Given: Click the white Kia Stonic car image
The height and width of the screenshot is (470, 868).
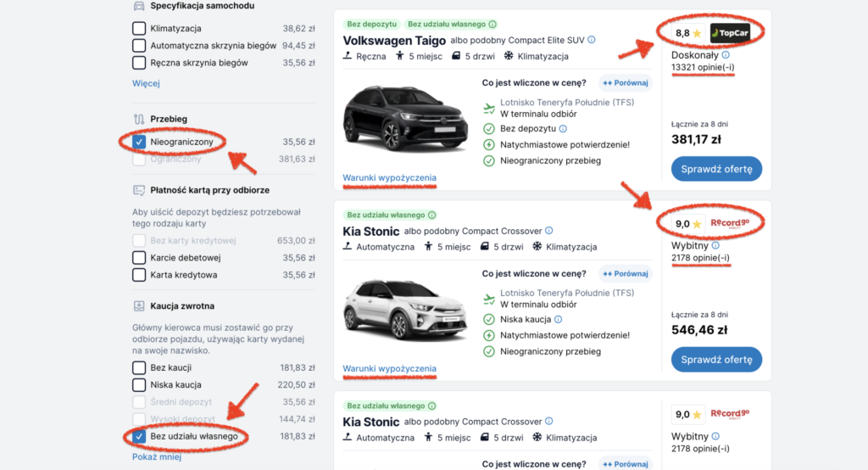Looking at the screenshot, I should click(405, 309).
